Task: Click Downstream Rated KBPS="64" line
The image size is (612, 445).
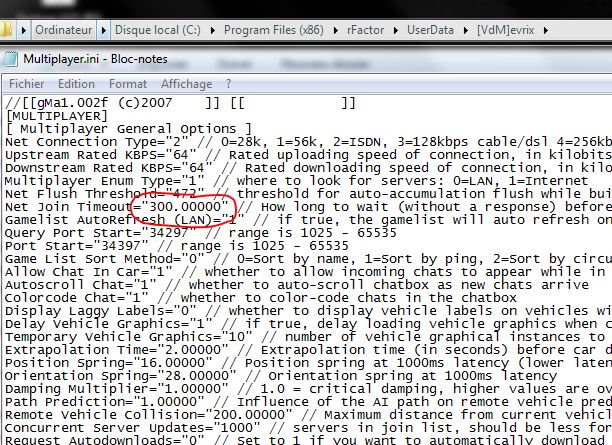Action: coord(308,168)
